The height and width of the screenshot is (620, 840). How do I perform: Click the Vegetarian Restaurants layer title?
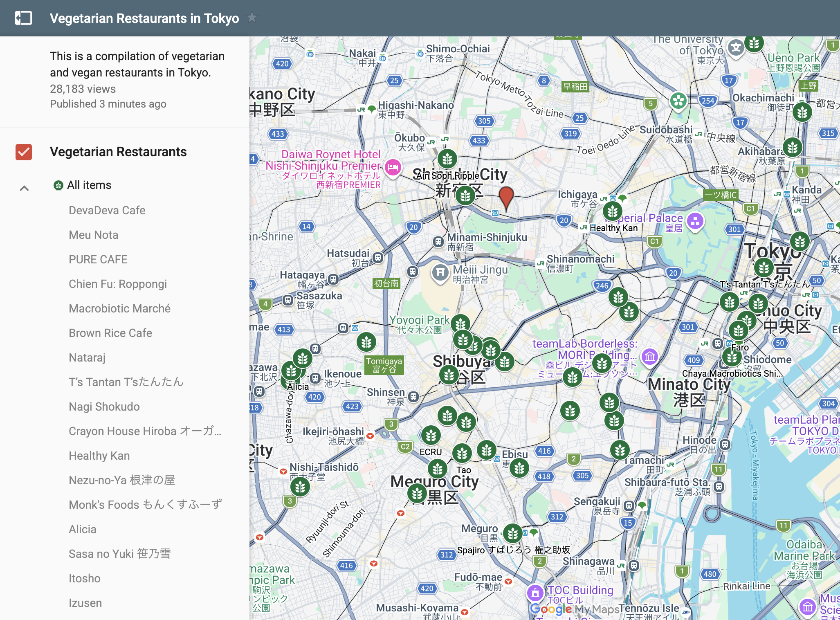118,152
